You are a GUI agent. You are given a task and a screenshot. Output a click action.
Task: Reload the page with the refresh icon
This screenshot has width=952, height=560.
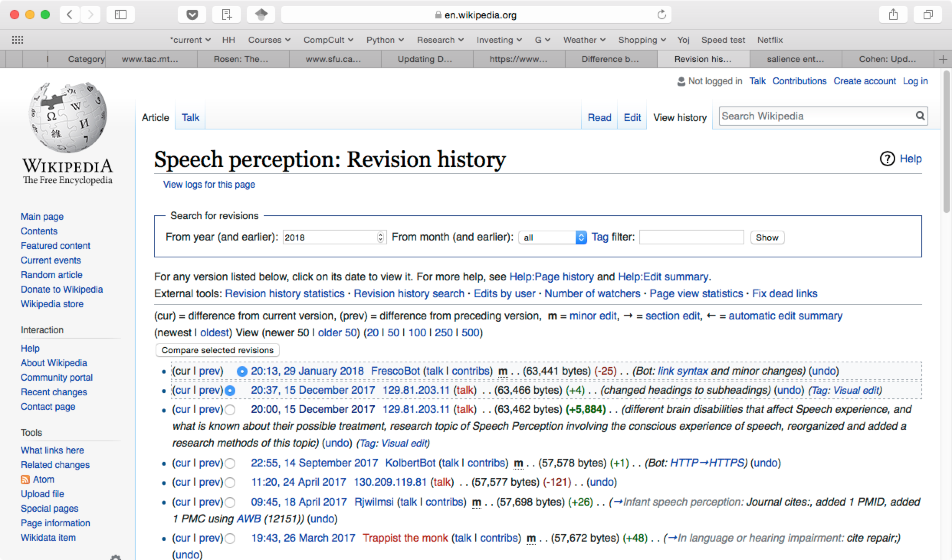click(661, 15)
